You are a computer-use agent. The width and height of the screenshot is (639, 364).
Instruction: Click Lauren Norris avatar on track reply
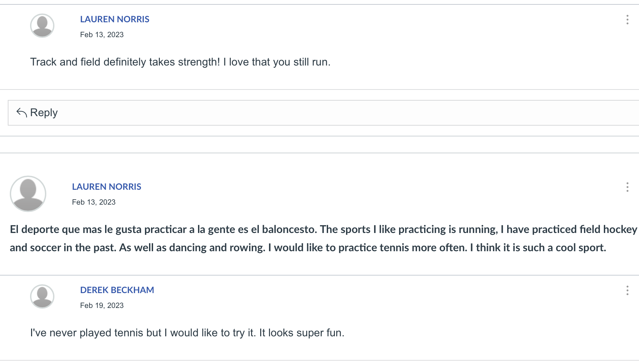[x=42, y=26]
